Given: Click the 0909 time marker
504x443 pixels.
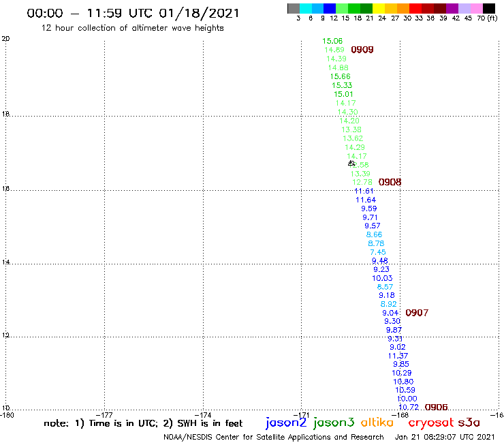Looking at the screenshot, I should tap(362, 50).
